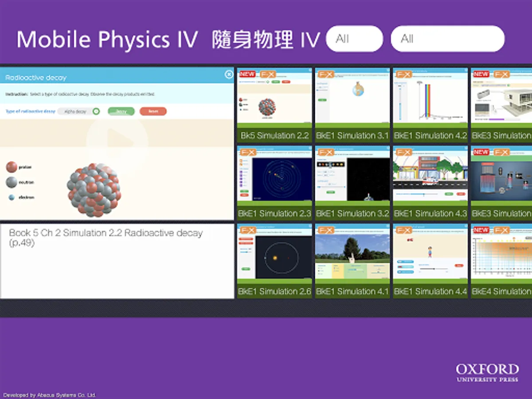Image resolution: width=532 pixels, height=399 pixels.
Task: Click 'Developed by Abacus Systems Co. Ltd.' text
Action: click(49, 395)
